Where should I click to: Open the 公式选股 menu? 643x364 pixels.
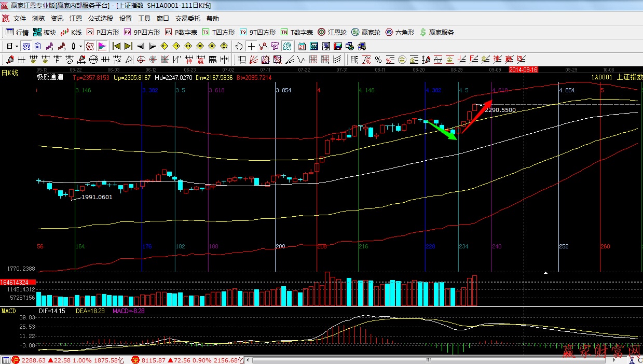tap(100, 18)
